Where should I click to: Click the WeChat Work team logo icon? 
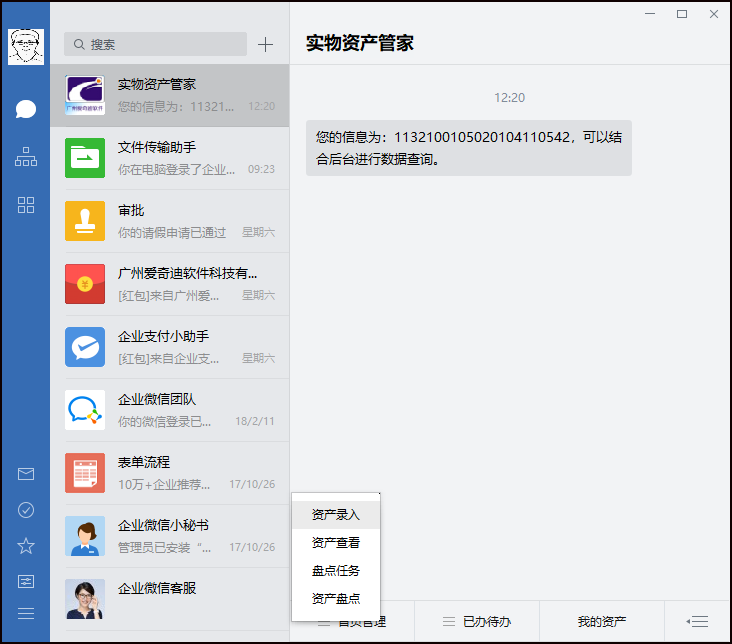pos(85,410)
